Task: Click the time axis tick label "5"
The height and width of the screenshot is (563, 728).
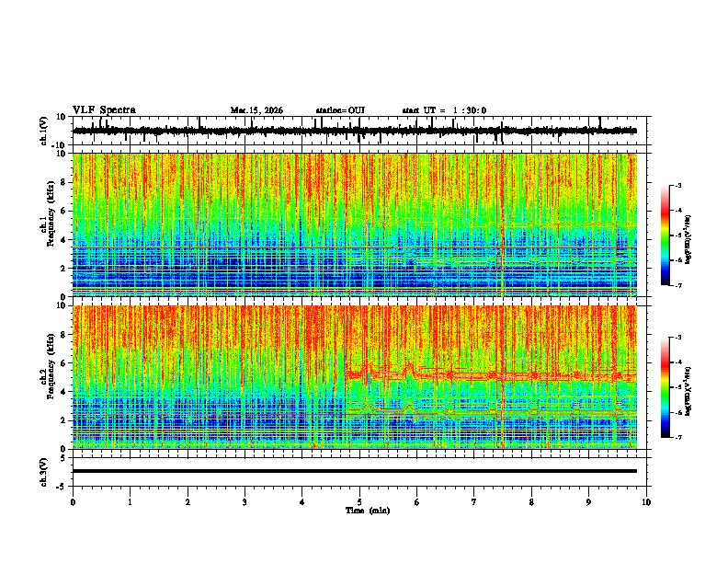Action: pyautogui.click(x=359, y=502)
